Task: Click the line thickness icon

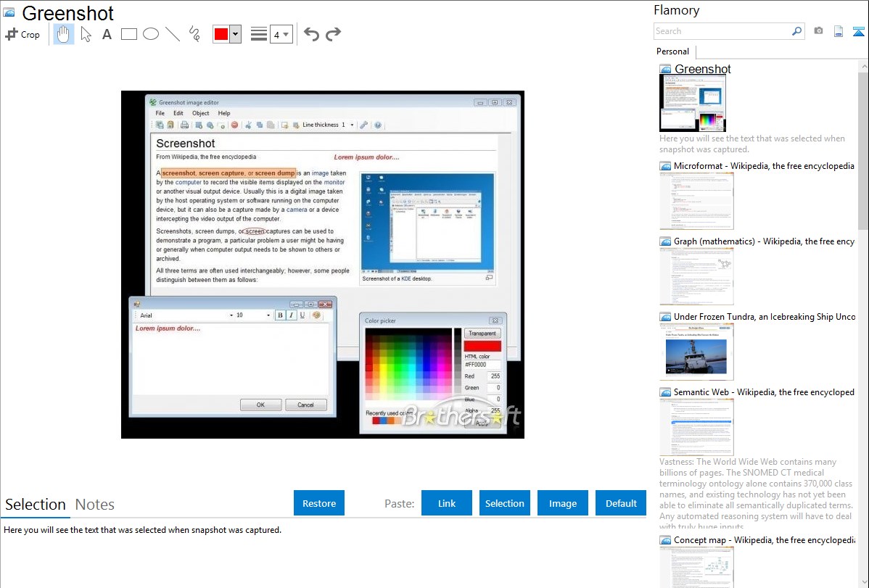Action: [x=258, y=34]
